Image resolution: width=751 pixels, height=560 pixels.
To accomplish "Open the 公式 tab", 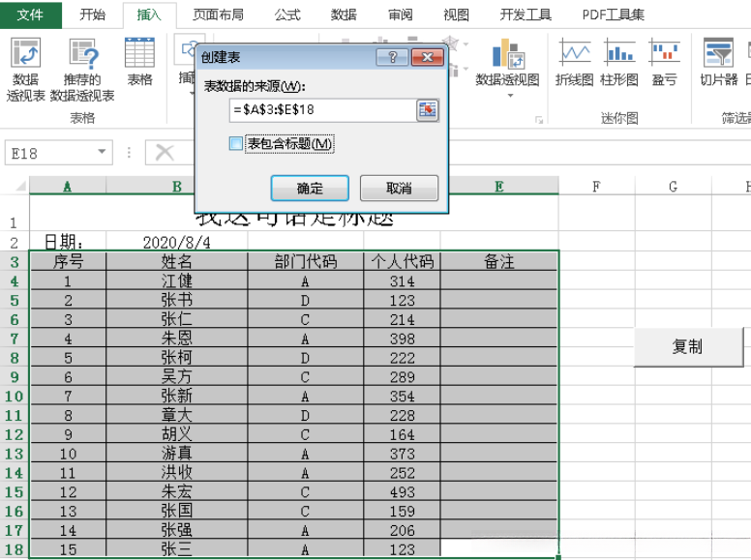I will [x=287, y=15].
